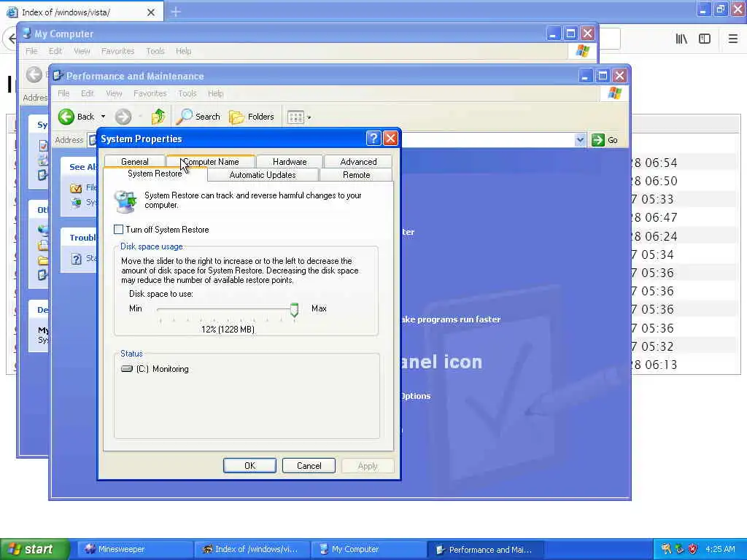This screenshot has width=747, height=560.
Task: Open the General tab in System Properties
Action: (x=134, y=161)
